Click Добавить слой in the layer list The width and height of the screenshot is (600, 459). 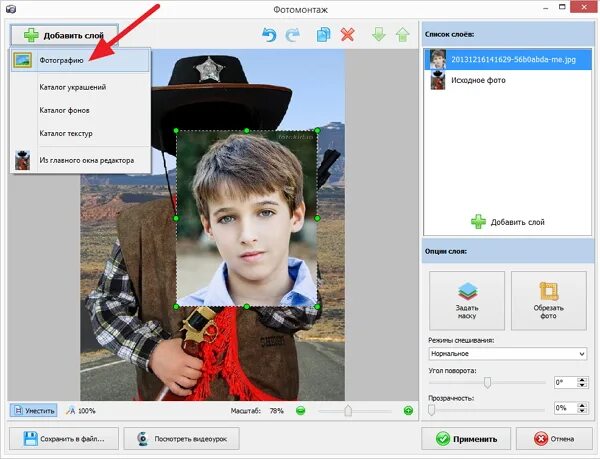507,222
